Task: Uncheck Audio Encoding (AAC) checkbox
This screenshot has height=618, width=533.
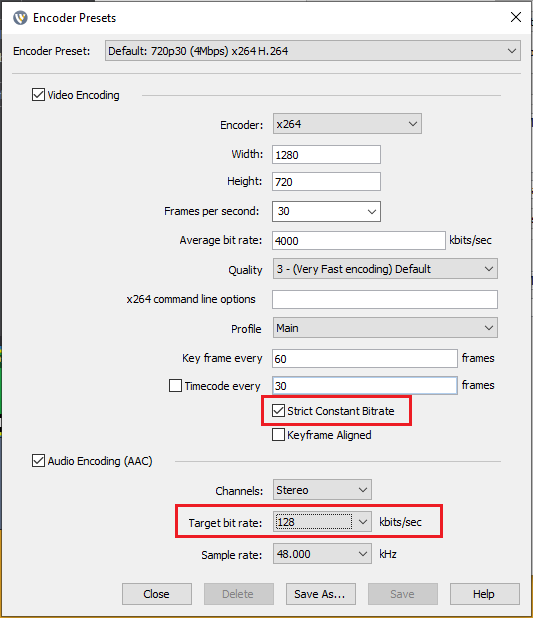Action: tap(38, 461)
